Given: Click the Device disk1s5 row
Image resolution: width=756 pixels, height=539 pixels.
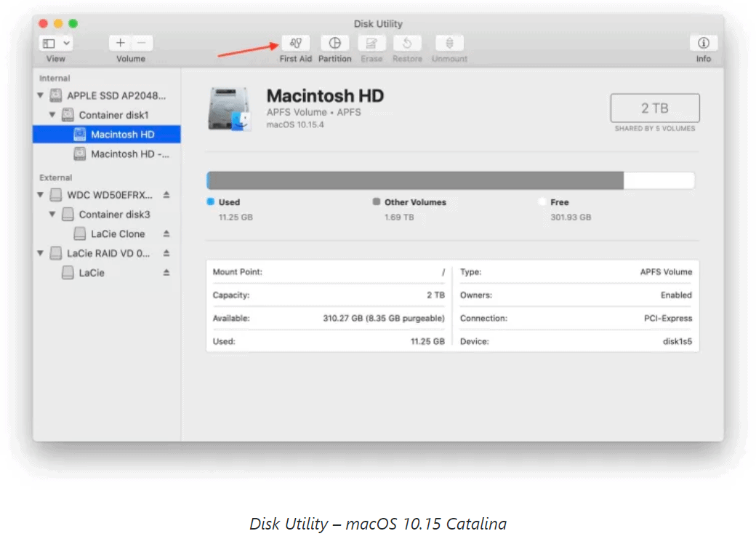Looking at the screenshot, I should tap(576, 341).
